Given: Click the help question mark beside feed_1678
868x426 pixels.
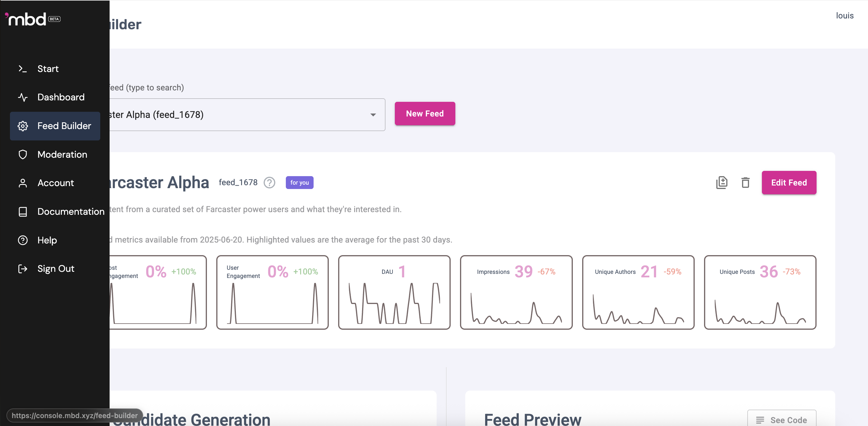Looking at the screenshot, I should click(x=269, y=183).
